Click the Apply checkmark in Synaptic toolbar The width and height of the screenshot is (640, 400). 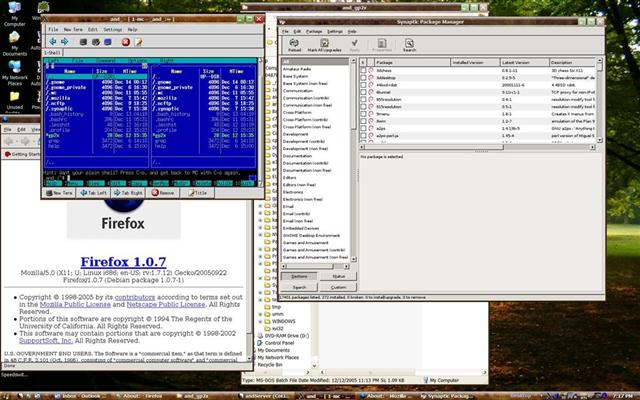tap(355, 45)
